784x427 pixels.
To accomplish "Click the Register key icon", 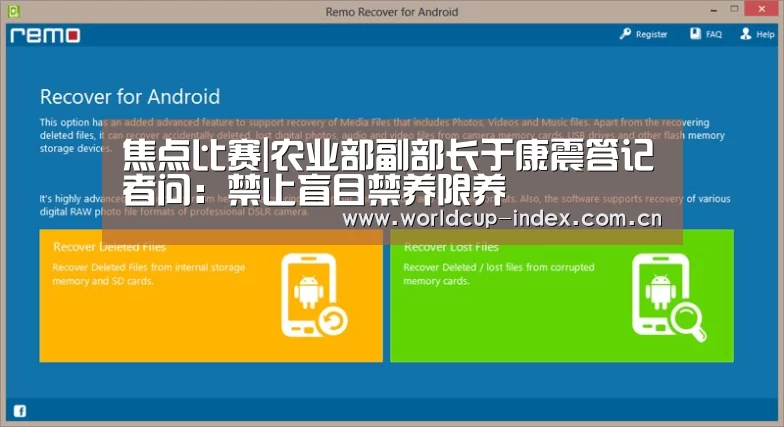I will pyautogui.click(x=625, y=34).
